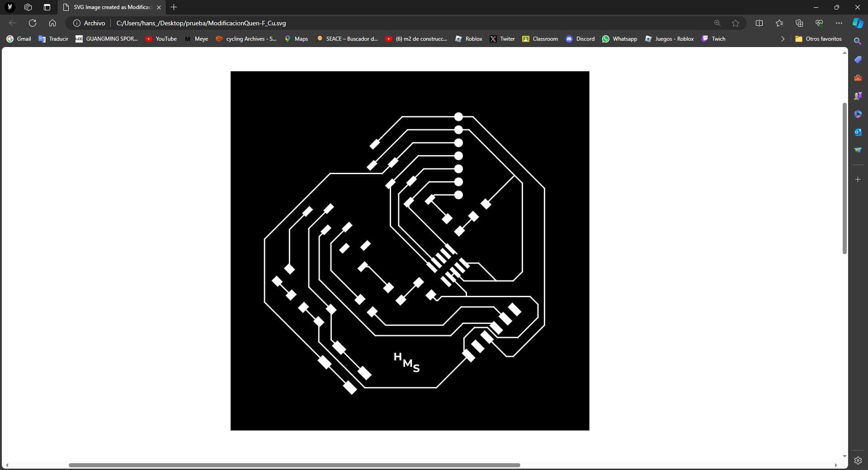Open m2 de construcc... bookmark
Image resolution: width=868 pixels, height=470 pixels.
pos(416,39)
